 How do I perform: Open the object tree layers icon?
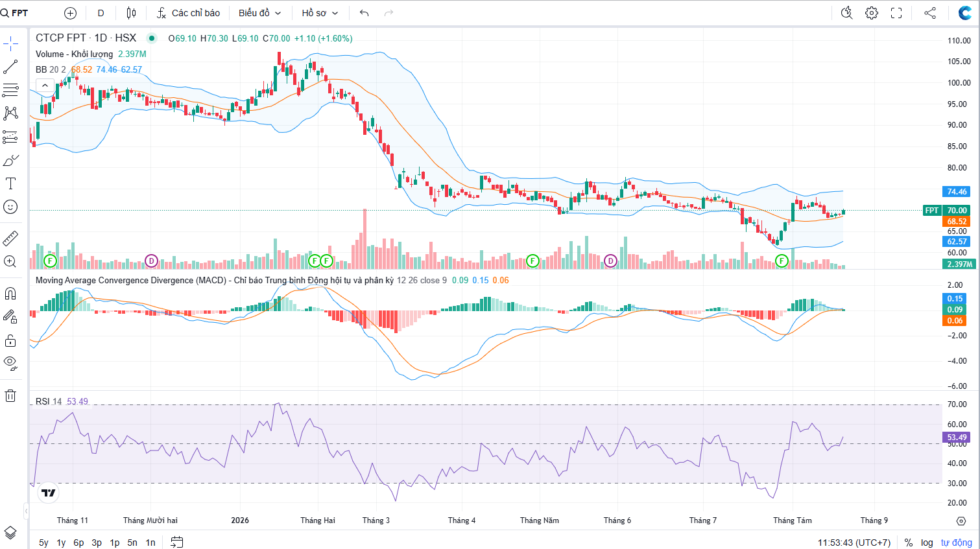click(x=10, y=533)
